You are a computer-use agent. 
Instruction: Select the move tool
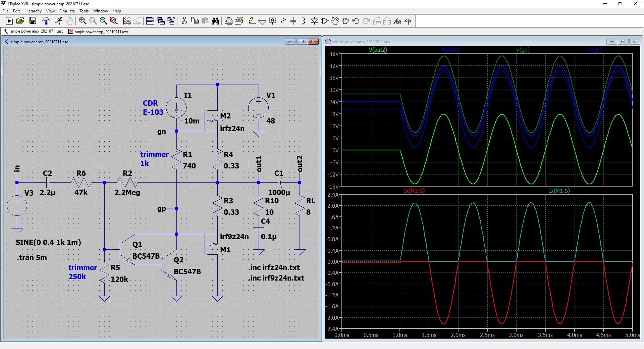coord(335,21)
